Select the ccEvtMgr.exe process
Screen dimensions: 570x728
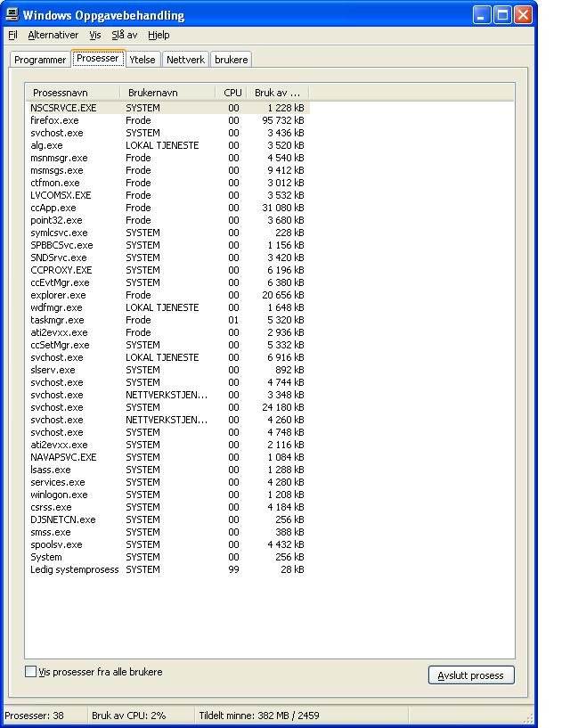click(x=167, y=282)
